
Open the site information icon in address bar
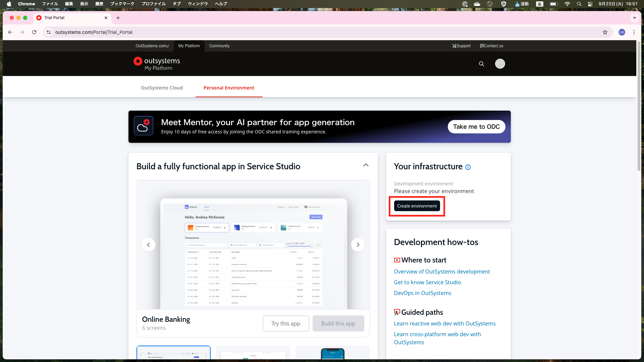(x=49, y=32)
